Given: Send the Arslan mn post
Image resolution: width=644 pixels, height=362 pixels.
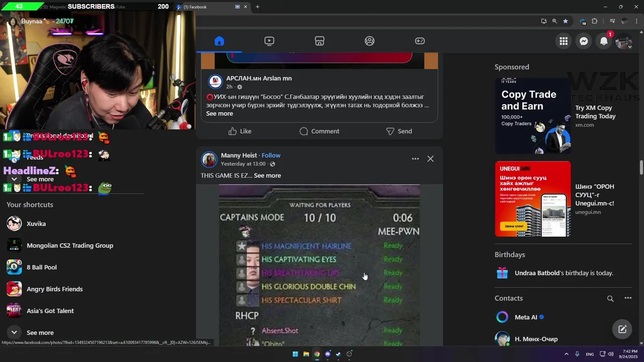Looking at the screenshot, I should pyautogui.click(x=399, y=131).
